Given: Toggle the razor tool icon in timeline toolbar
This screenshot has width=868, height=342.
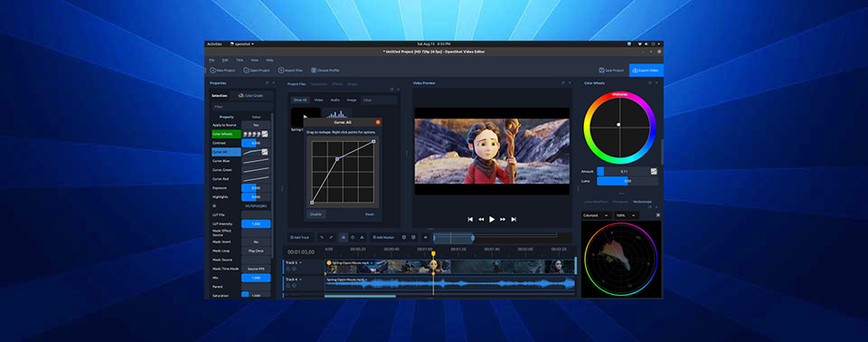Looking at the screenshot, I should 362,237.
